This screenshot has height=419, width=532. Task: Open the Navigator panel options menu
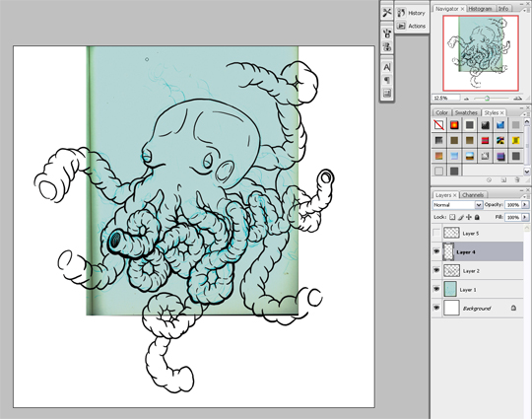(x=524, y=11)
